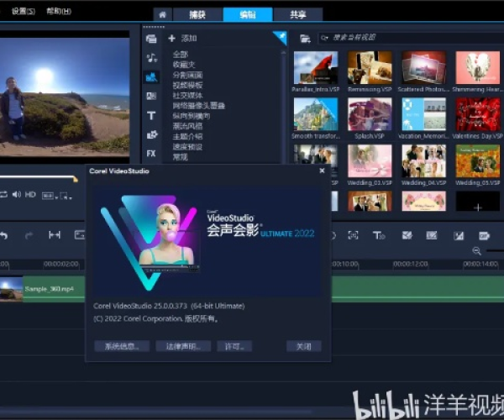
Task: Select the Vacation_Memories template thumbnail
Action: pos(423,114)
